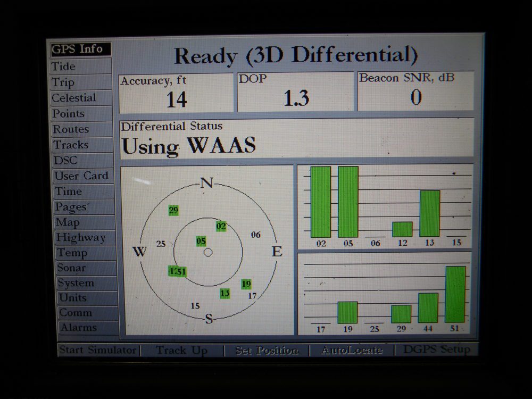Open the Units tab

88,297
